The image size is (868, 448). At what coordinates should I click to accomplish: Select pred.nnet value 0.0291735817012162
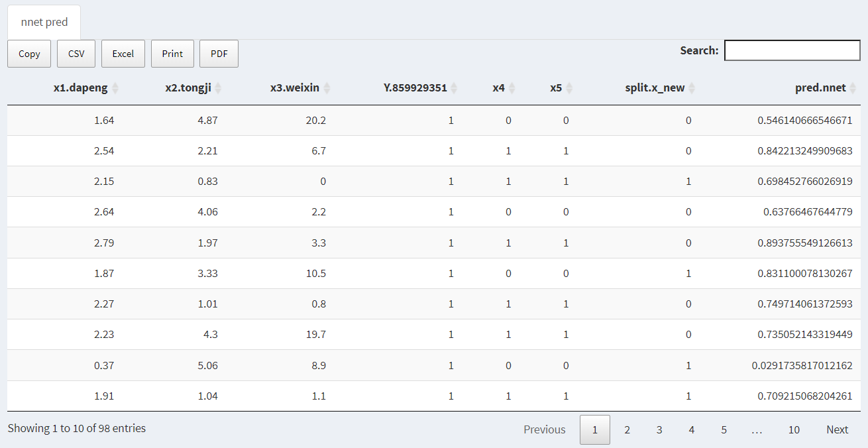pos(802,365)
